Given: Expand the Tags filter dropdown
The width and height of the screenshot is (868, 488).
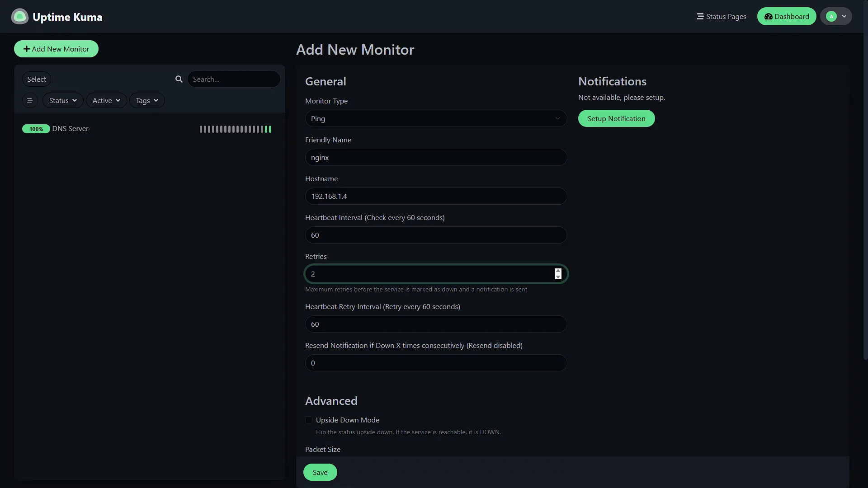Looking at the screenshot, I should [x=147, y=100].
